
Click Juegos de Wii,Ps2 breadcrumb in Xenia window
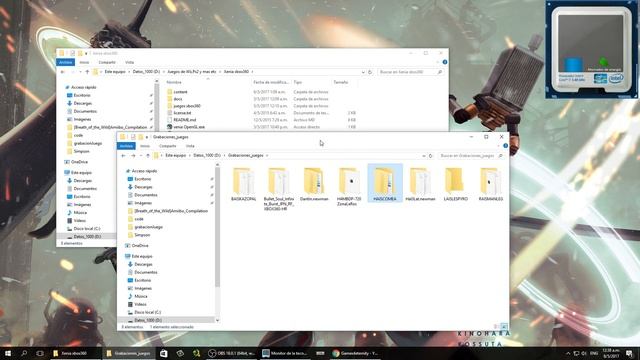(x=192, y=72)
